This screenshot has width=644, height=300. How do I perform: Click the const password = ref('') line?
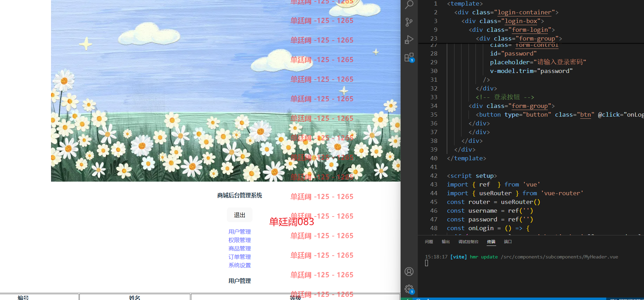click(490, 219)
